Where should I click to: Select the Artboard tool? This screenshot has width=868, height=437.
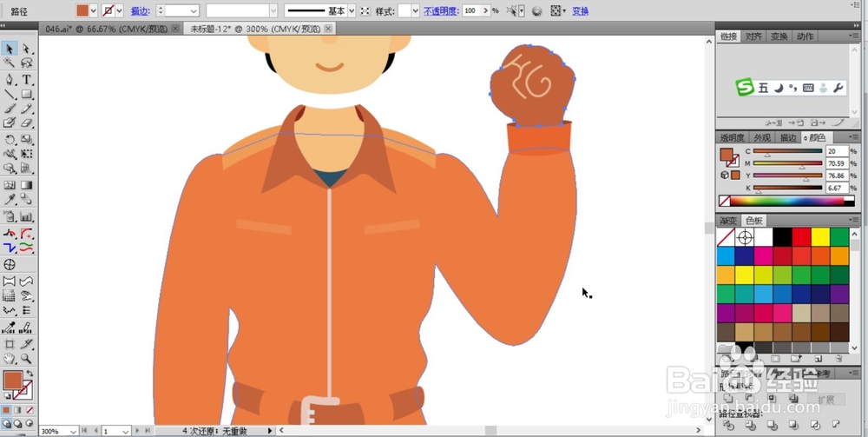(x=10, y=344)
